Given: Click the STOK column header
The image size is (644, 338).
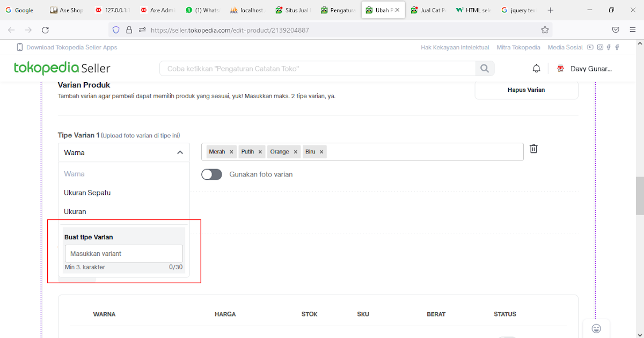Looking at the screenshot, I should [309, 314].
